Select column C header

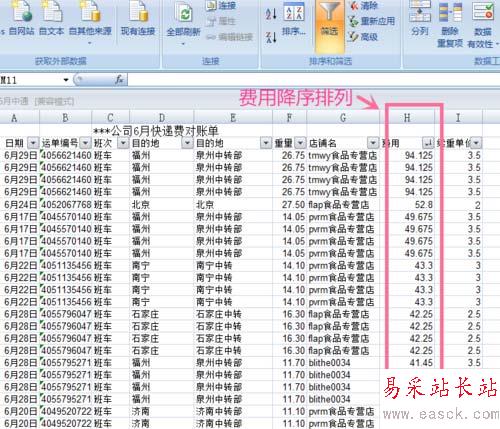tap(110, 118)
